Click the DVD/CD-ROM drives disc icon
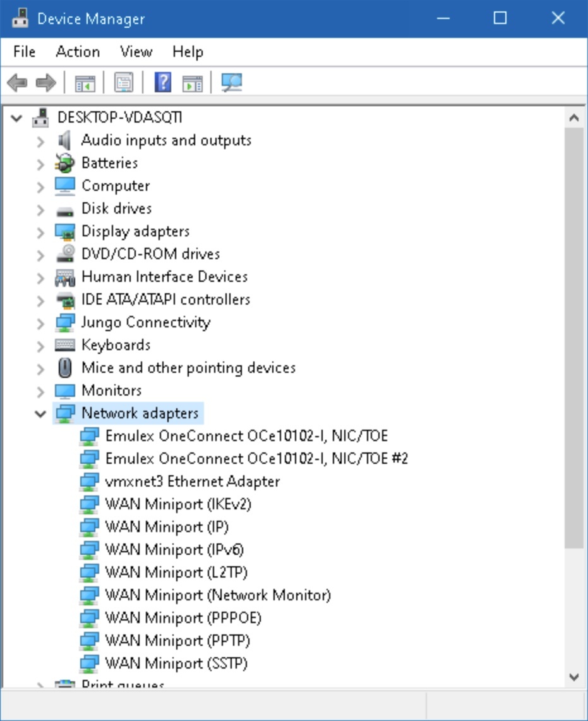The image size is (588, 721). coord(65,254)
